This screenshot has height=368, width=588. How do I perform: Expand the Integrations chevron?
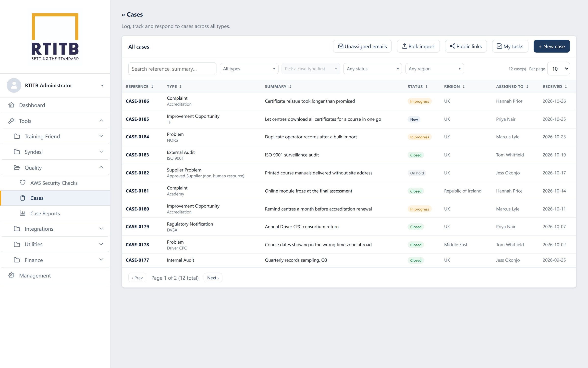101,228
